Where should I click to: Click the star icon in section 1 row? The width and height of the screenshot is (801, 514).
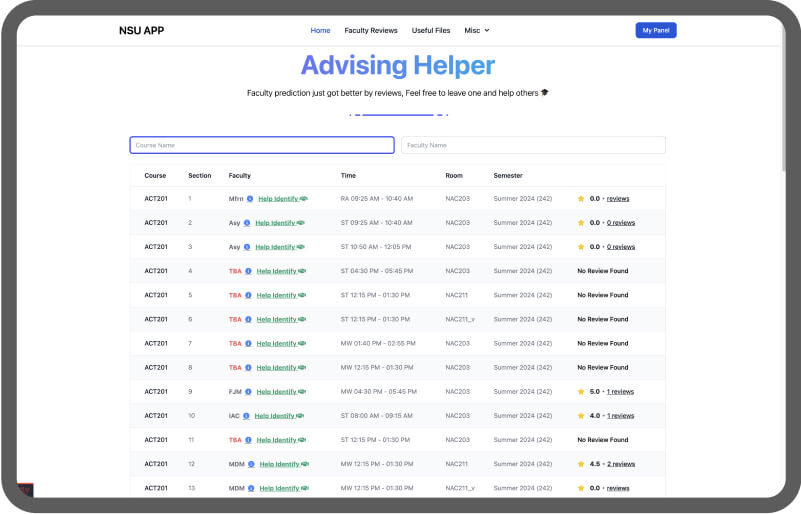(581, 199)
